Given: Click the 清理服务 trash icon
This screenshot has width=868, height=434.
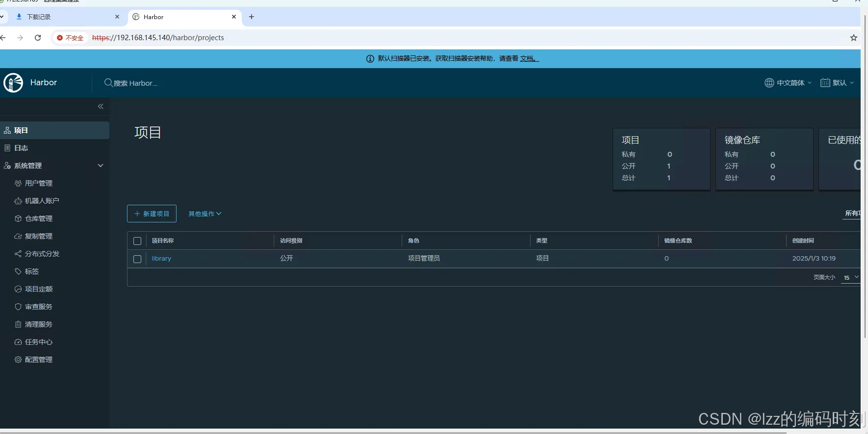Looking at the screenshot, I should (x=18, y=324).
